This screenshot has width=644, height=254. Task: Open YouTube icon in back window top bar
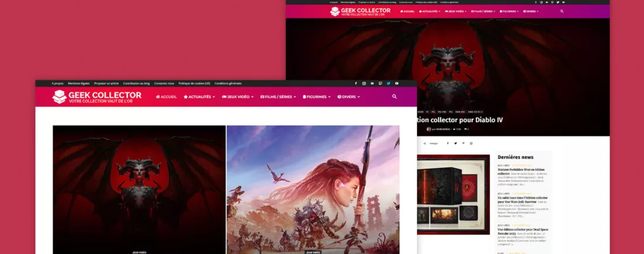click(563, 2)
